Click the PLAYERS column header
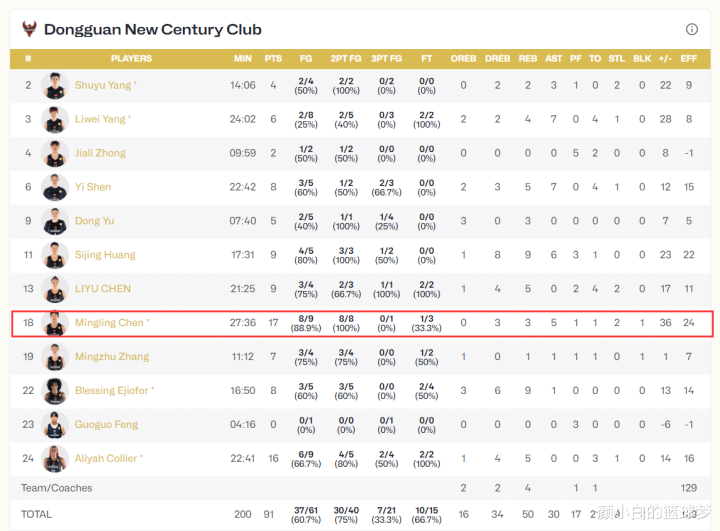720x531 pixels. (x=132, y=59)
